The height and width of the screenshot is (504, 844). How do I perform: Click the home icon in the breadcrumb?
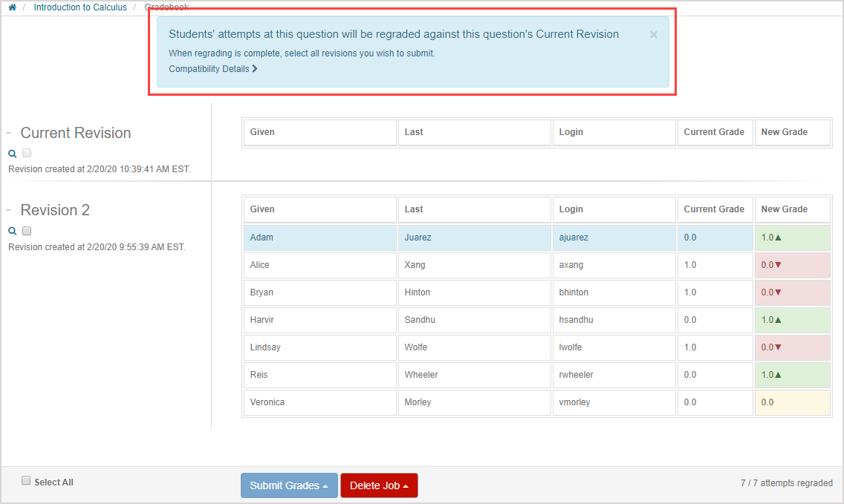12,7
